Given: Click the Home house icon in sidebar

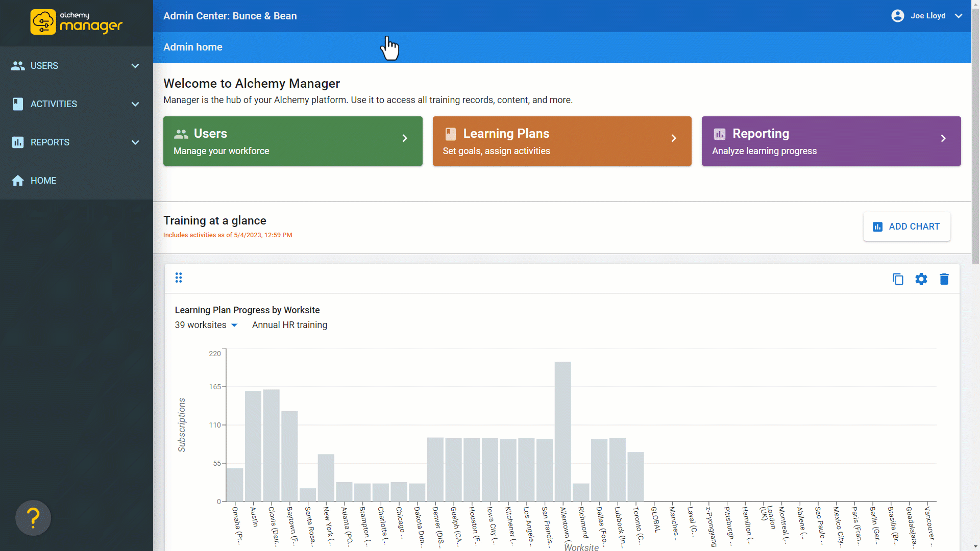Looking at the screenshot, I should [x=18, y=181].
